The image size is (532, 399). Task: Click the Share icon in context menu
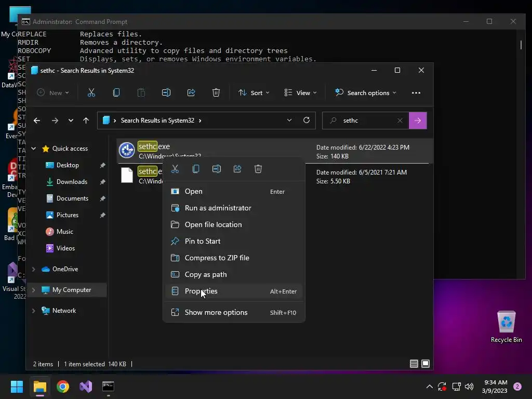[237, 169]
